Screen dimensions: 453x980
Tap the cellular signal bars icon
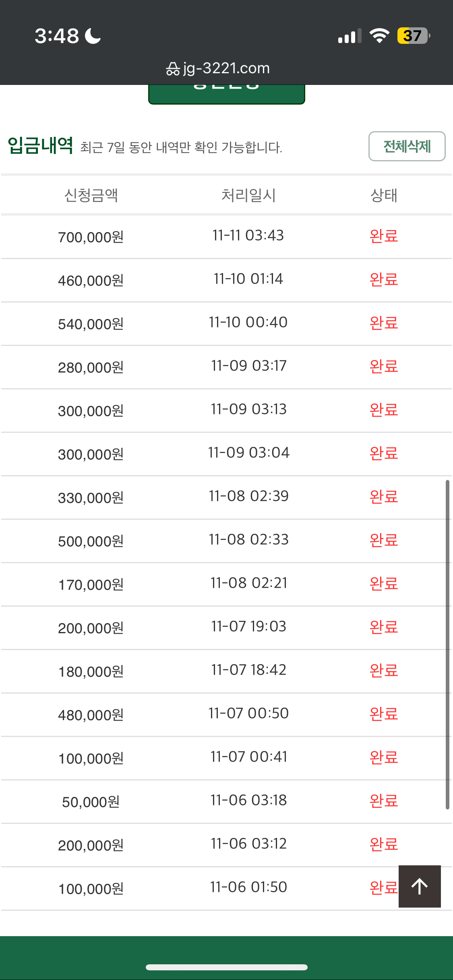[350, 36]
